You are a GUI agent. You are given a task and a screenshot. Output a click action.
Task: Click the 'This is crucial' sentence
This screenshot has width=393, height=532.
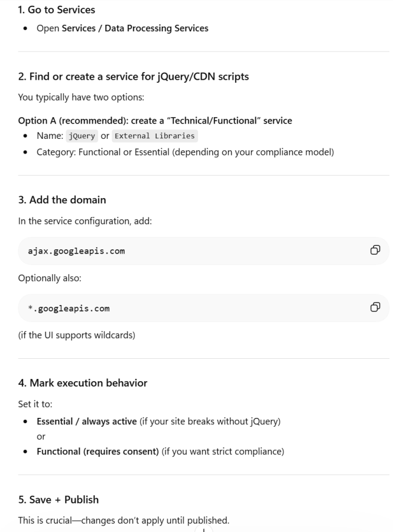click(x=124, y=520)
